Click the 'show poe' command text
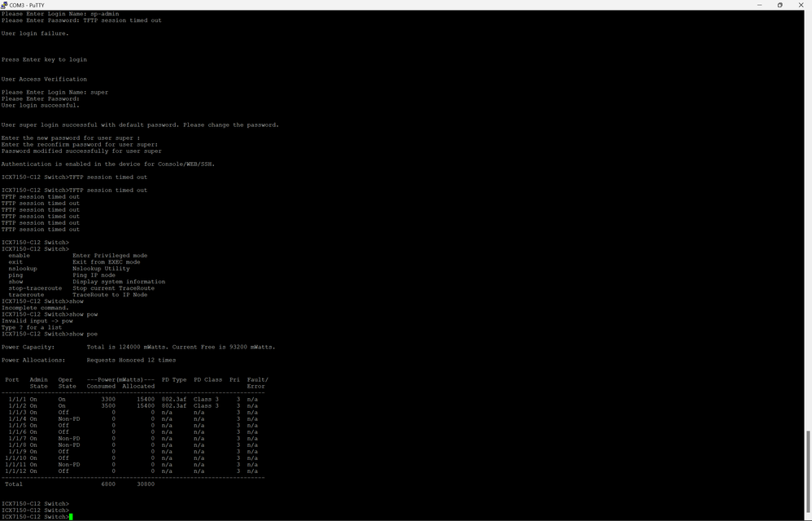 click(85, 334)
